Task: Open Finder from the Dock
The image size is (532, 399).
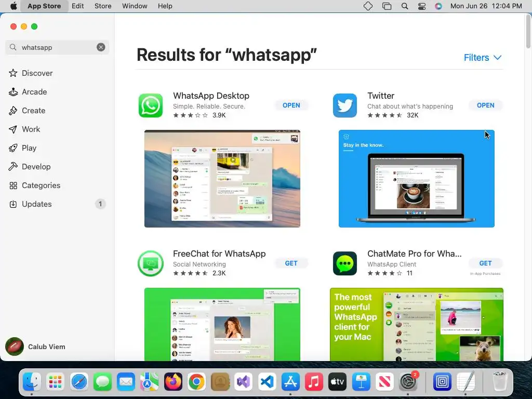Action: pos(32,381)
